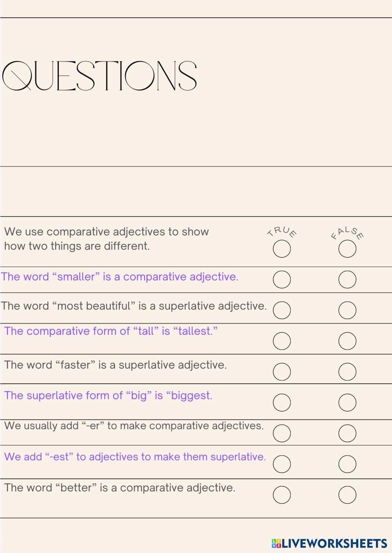Mark False for adding "-er" makes comparatives
Viewport: 392px width, 553px height.
347,433
